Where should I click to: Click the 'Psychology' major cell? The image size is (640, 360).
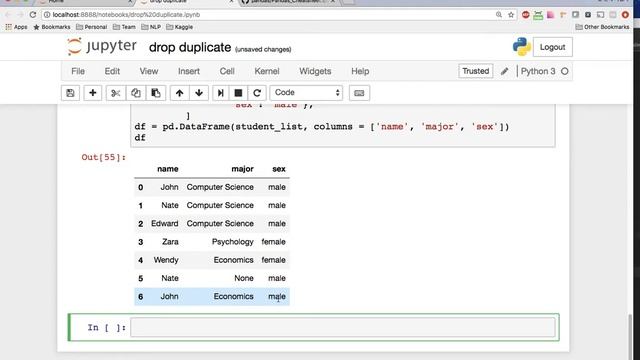233,242
